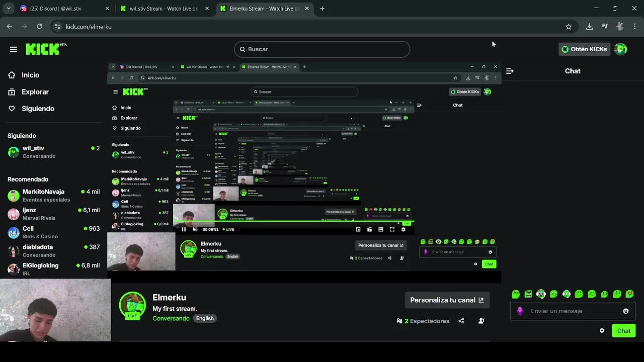Insert the angry-face green emote

point(528,294)
